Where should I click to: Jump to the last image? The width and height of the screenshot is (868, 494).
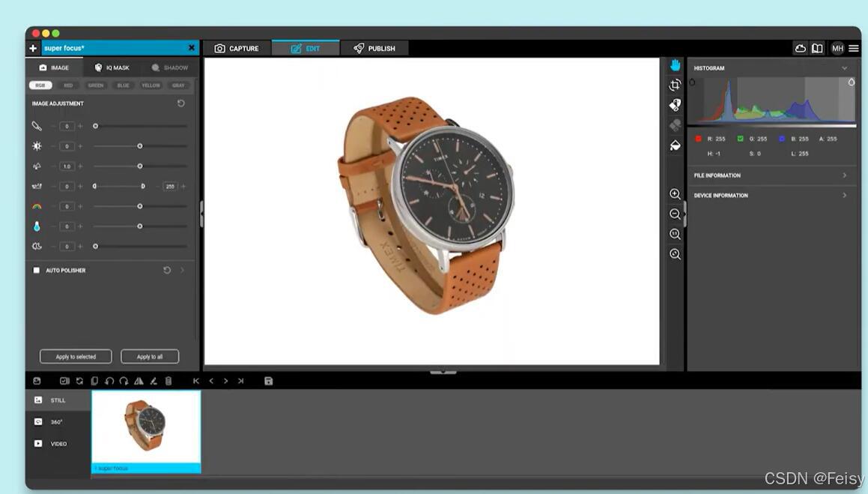point(240,381)
